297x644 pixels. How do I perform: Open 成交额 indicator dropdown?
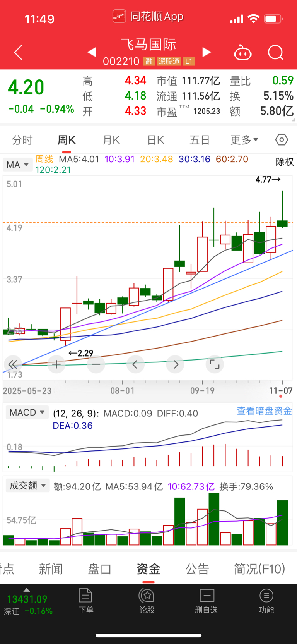click(x=27, y=485)
